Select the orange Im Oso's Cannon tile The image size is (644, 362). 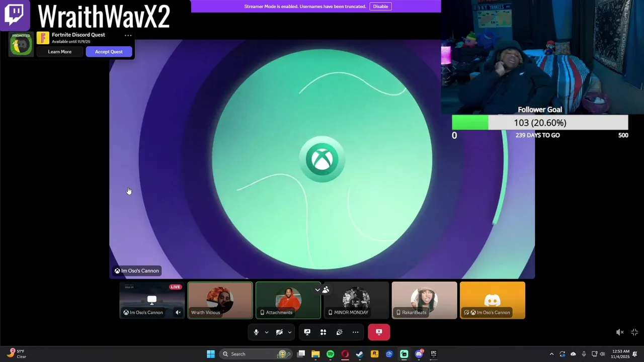point(493,300)
